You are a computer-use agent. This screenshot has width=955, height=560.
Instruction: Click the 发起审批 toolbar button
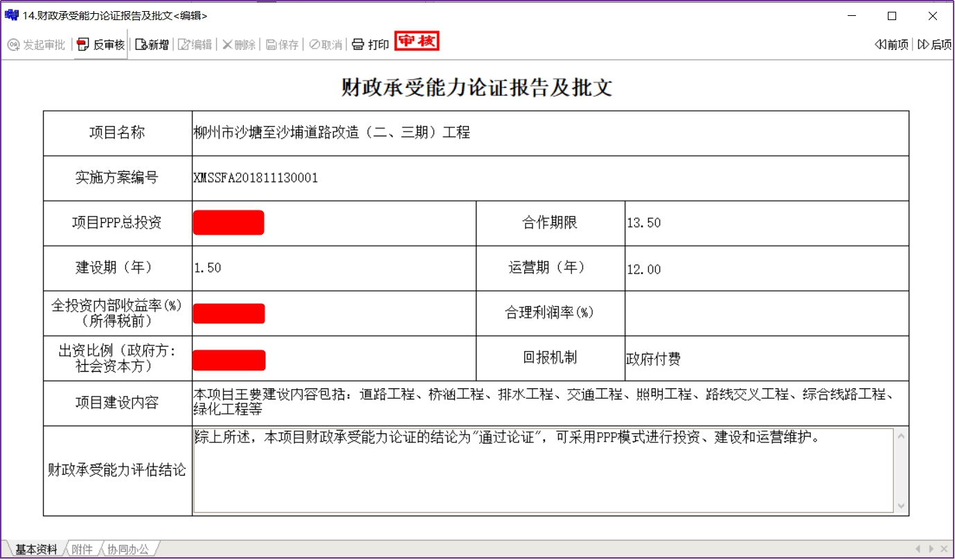coord(36,45)
